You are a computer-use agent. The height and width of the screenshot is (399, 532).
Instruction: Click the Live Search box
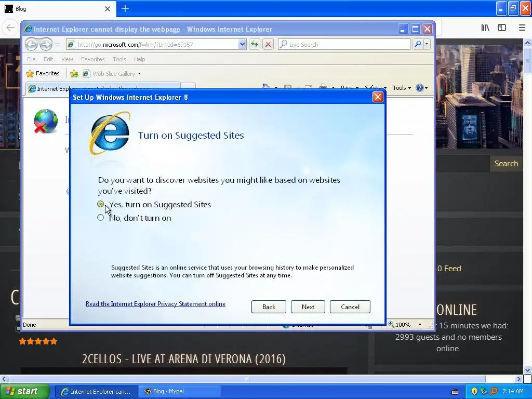pos(344,45)
